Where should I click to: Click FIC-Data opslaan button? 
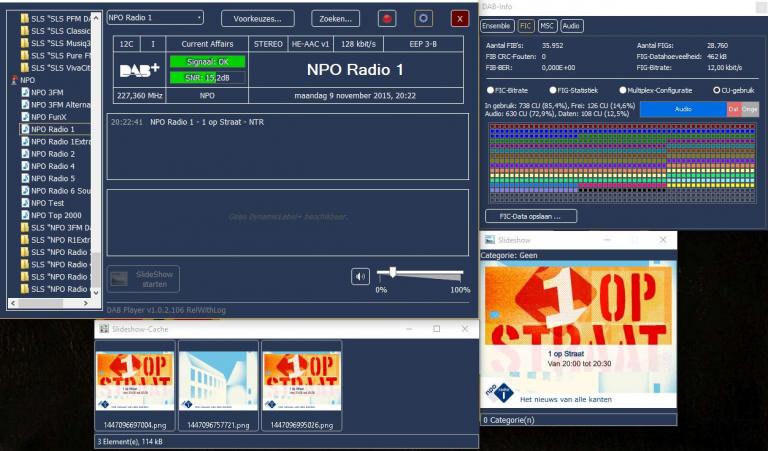tap(531, 215)
